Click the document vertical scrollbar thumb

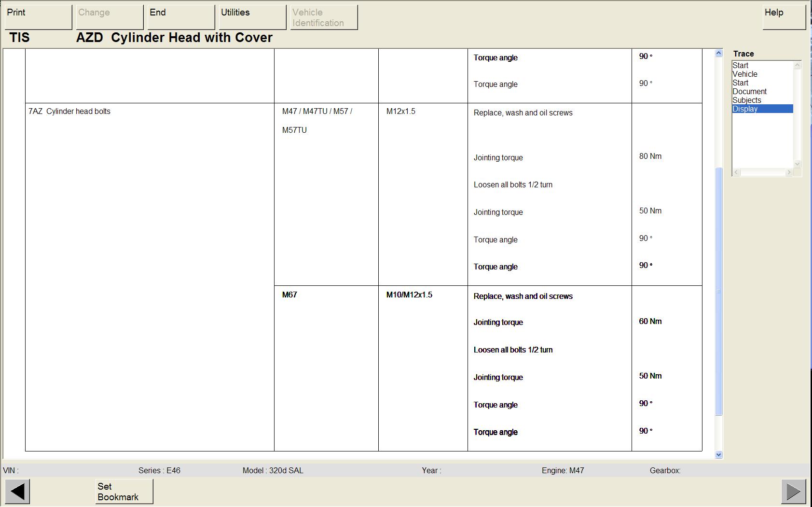719,291
